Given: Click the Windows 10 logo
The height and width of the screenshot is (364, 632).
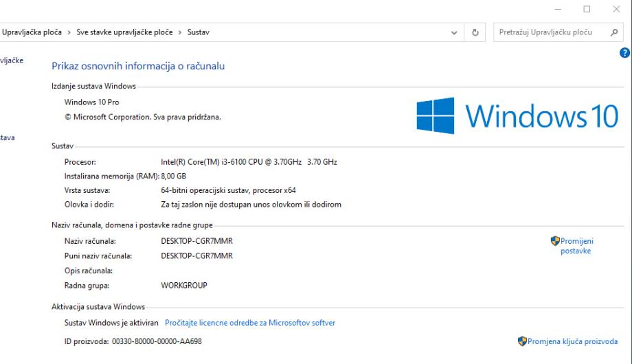Looking at the screenshot, I should [517, 115].
